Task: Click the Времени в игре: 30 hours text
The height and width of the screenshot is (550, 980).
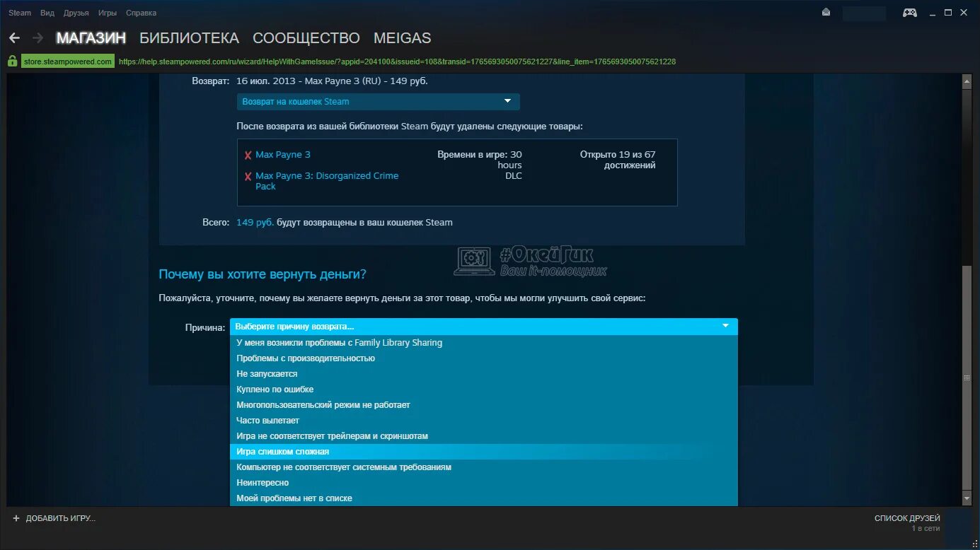Action: tap(479, 160)
